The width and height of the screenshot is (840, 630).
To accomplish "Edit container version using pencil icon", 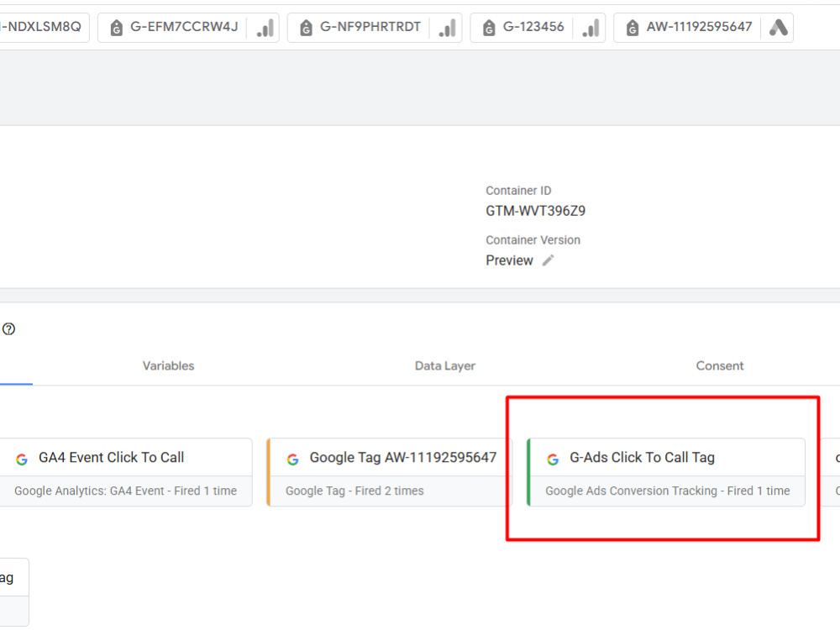I will tap(548, 260).
